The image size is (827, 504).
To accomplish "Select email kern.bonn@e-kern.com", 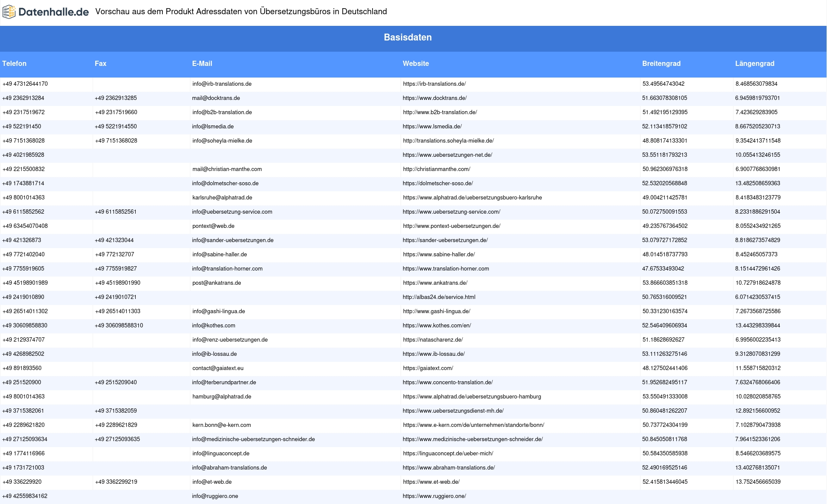I will (221, 425).
